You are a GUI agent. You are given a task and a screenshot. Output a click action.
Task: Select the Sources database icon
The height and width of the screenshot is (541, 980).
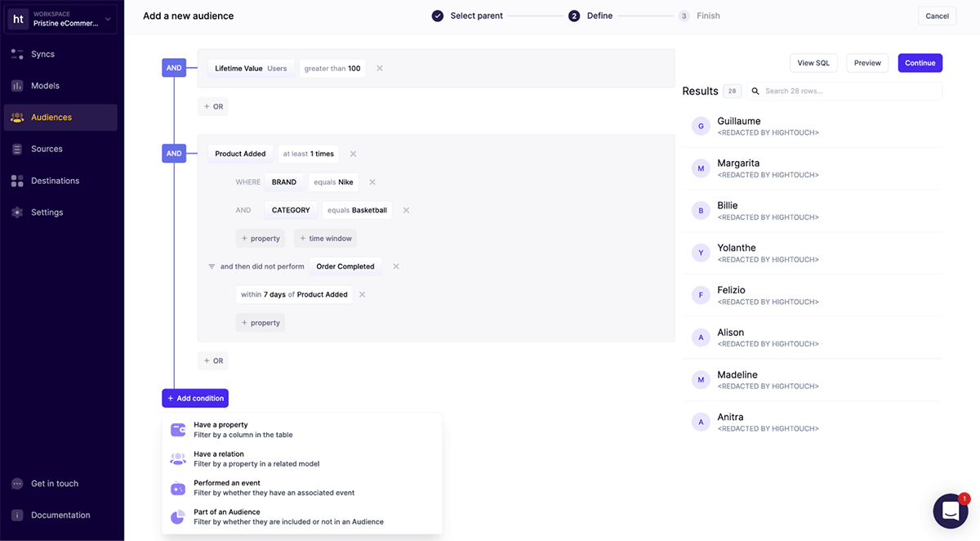point(17,149)
